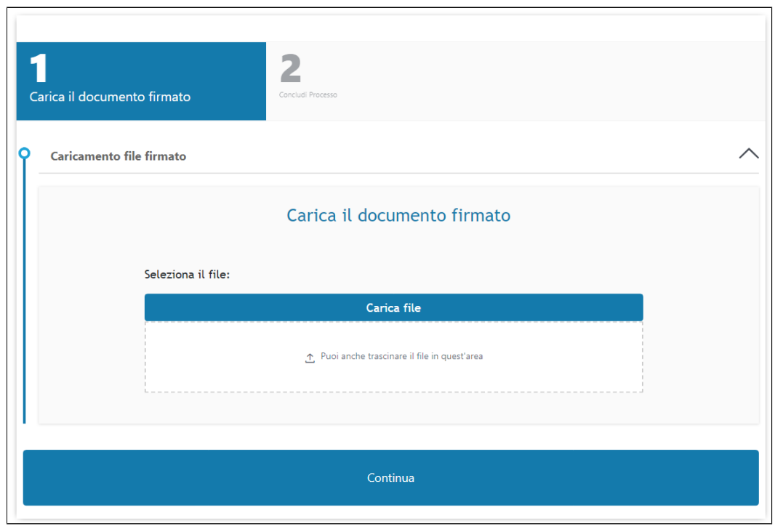Screen dimensions: 783x532
Task: Click the white Carica il documento firmato step label
Action: point(110,97)
